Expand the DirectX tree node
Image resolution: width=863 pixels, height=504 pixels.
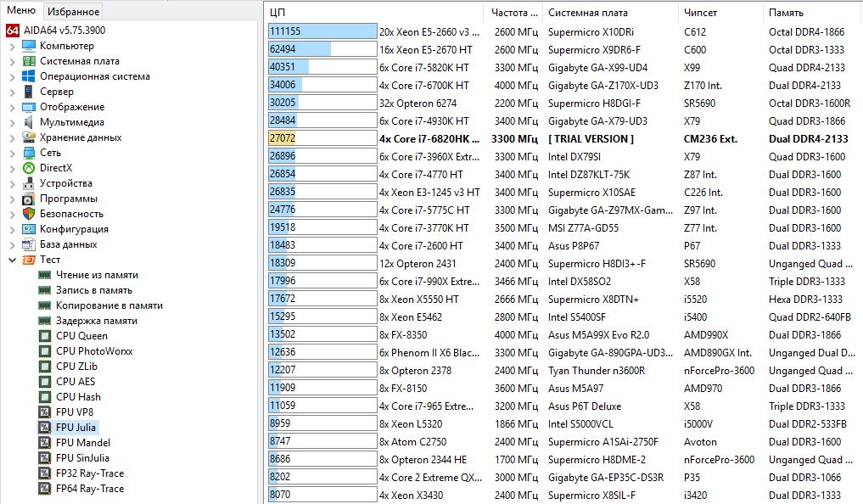tap(12, 168)
